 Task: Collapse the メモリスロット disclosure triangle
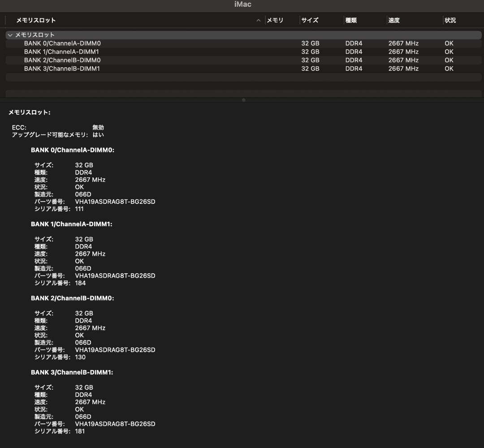10,35
